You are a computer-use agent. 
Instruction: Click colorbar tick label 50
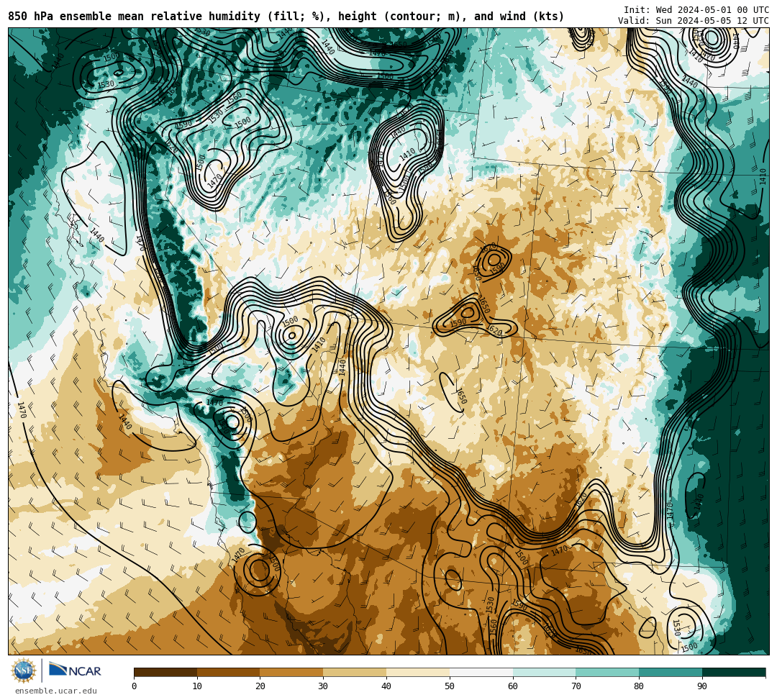[450, 686]
